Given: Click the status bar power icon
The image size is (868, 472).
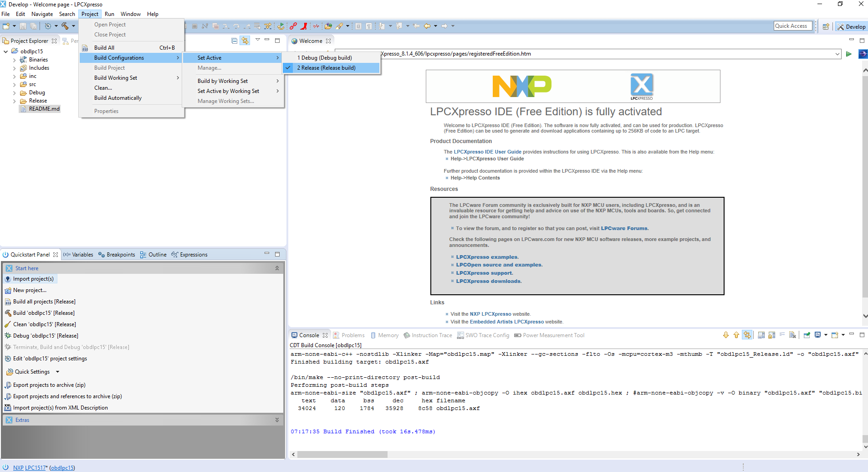Looking at the screenshot, I should point(6,467).
